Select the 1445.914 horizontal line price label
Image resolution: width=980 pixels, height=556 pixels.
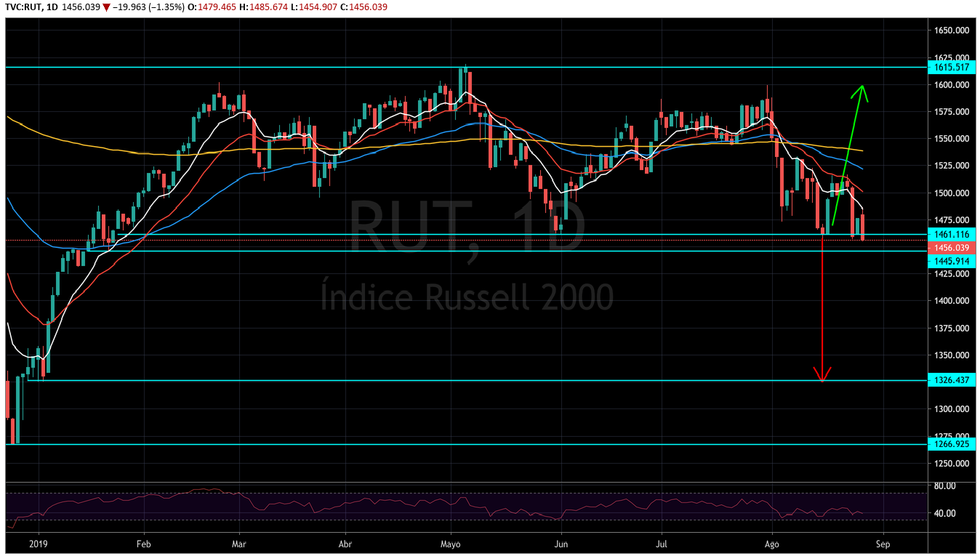point(952,261)
